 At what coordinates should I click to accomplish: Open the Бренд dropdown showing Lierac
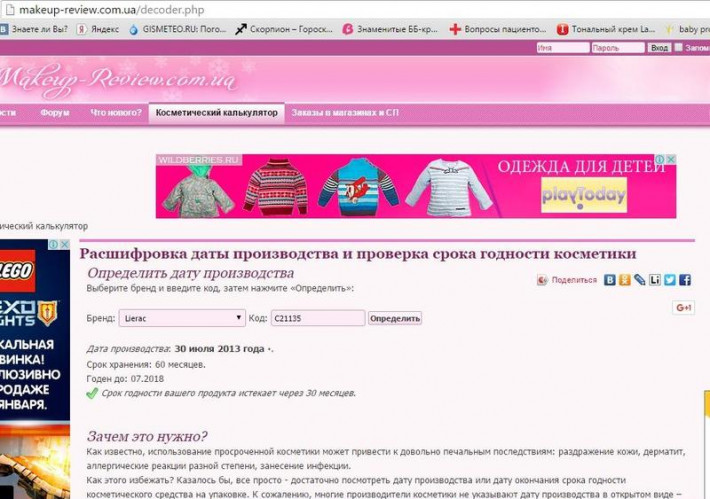tap(181, 318)
